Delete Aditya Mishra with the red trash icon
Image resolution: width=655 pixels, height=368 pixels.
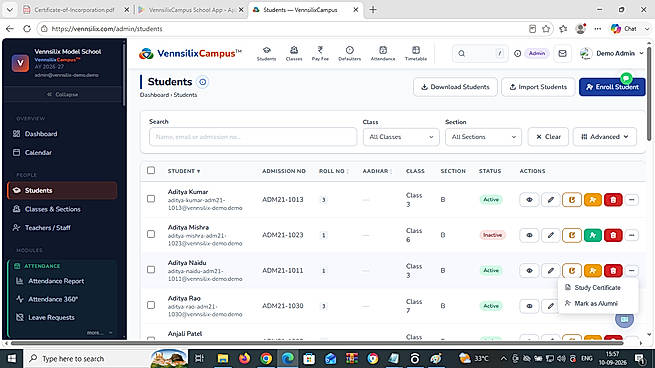[x=613, y=235]
